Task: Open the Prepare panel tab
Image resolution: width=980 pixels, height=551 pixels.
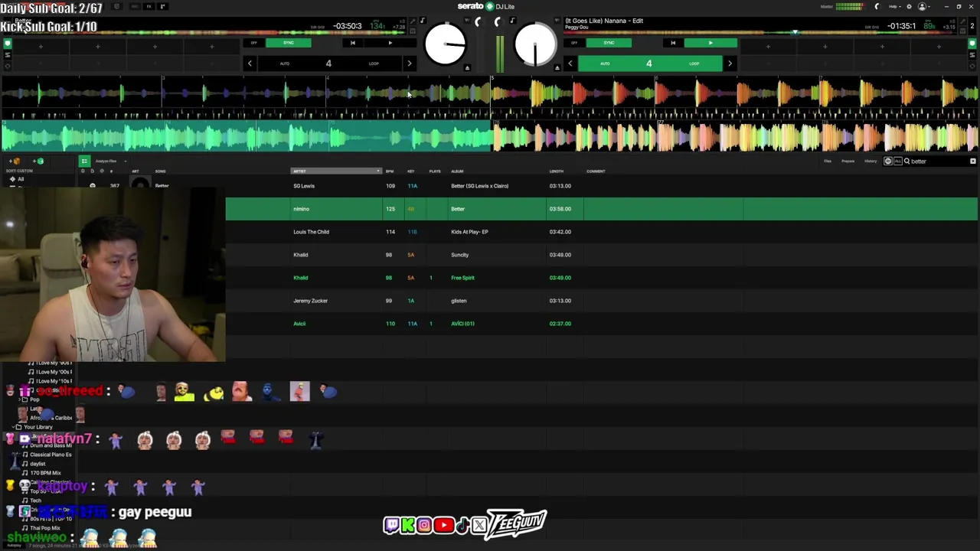Action: [848, 161]
